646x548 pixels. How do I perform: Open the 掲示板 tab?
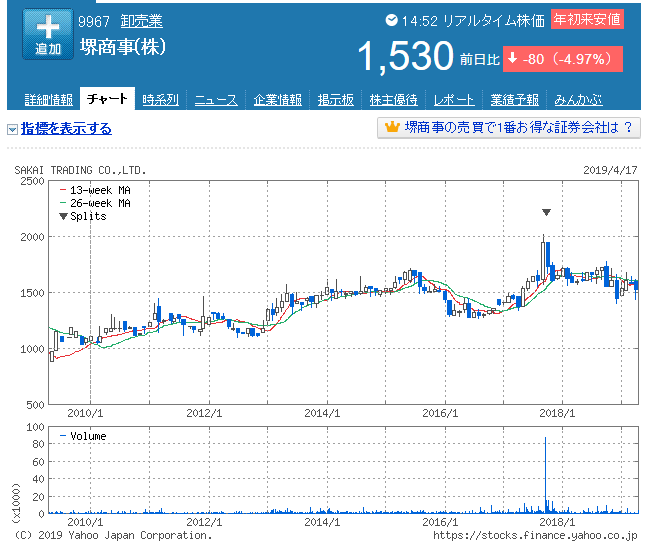coord(335,100)
